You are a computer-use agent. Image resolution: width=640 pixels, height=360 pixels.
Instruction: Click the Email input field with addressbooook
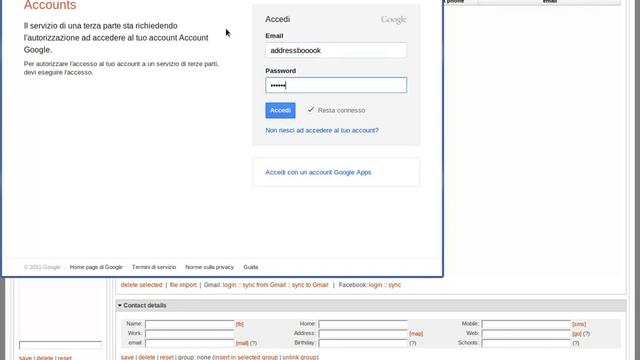tap(336, 50)
